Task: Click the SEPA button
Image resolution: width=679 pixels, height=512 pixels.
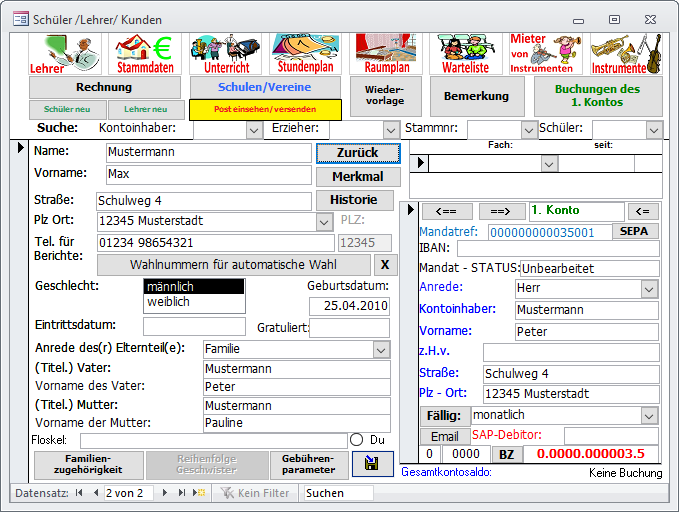Action: (x=634, y=231)
